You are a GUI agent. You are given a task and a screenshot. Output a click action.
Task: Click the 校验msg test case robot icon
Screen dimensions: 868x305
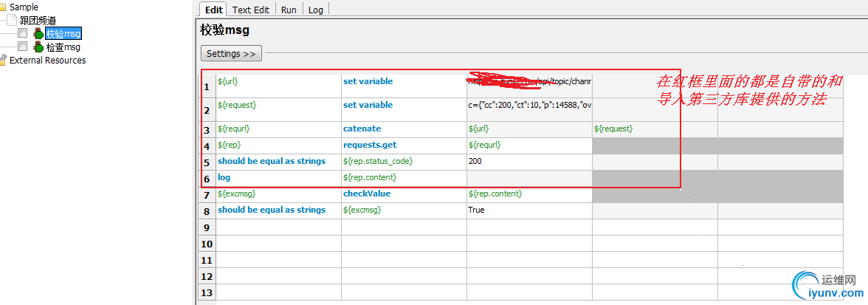point(38,34)
